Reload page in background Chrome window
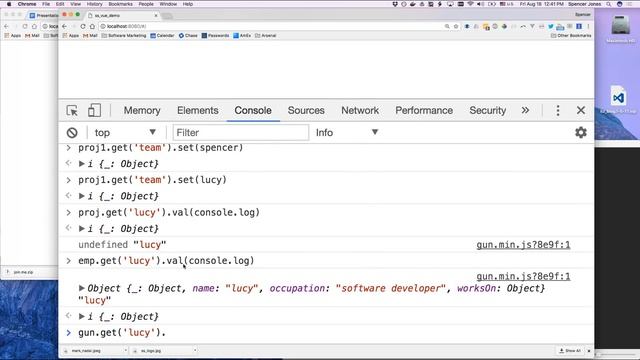This screenshot has width=640, height=360. 25,26
